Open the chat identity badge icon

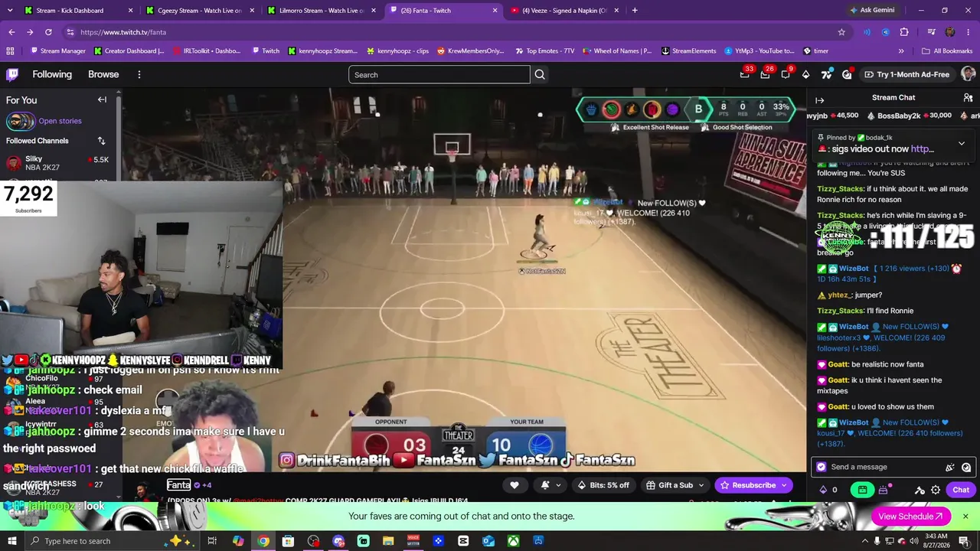coord(822,467)
